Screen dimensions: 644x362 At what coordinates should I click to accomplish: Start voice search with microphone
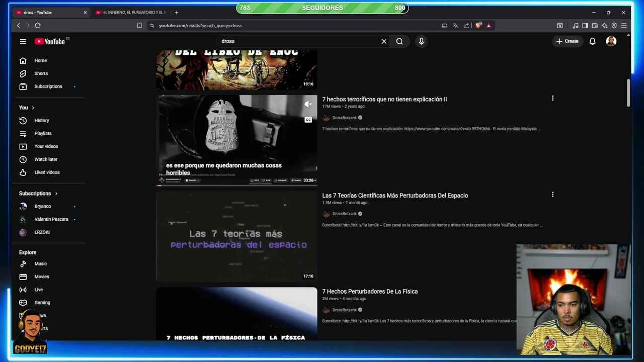[x=422, y=41]
